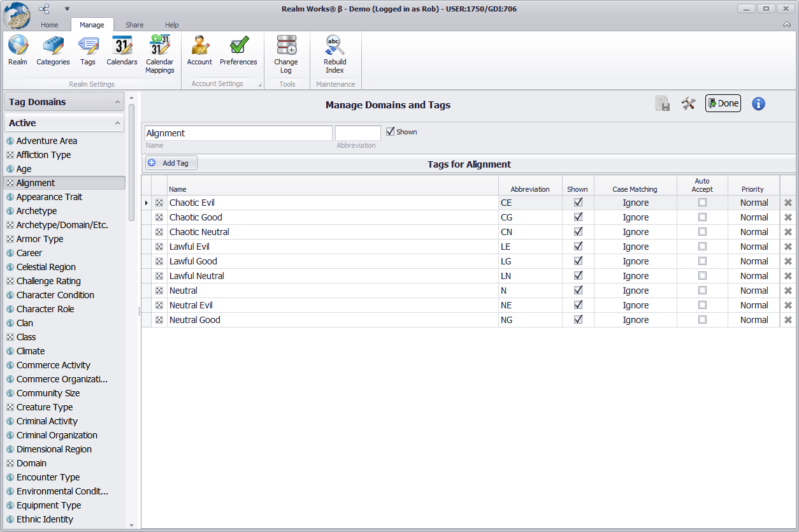Delete the Neutral tag row

(x=788, y=291)
